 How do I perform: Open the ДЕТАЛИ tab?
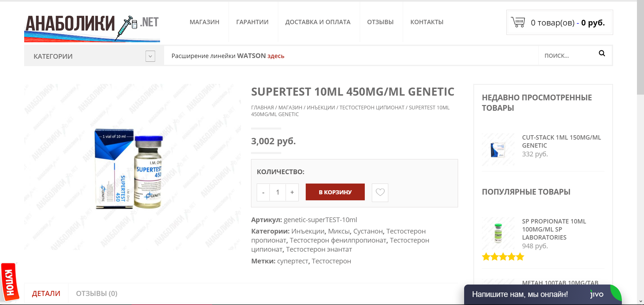(x=46, y=293)
